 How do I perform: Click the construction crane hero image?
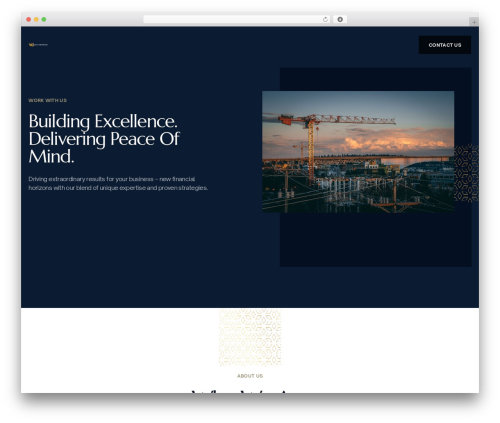click(358, 152)
